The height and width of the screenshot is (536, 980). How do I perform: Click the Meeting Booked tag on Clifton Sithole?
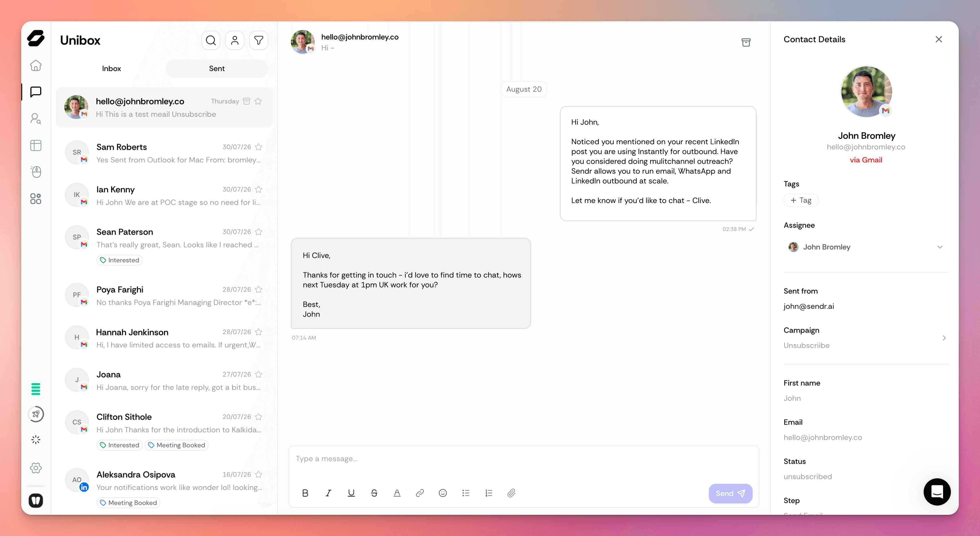(x=177, y=445)
